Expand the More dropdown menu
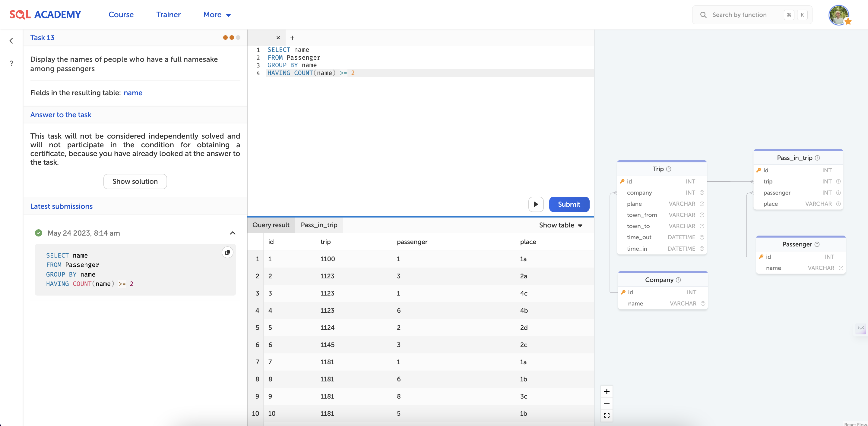 coord(217,14)
